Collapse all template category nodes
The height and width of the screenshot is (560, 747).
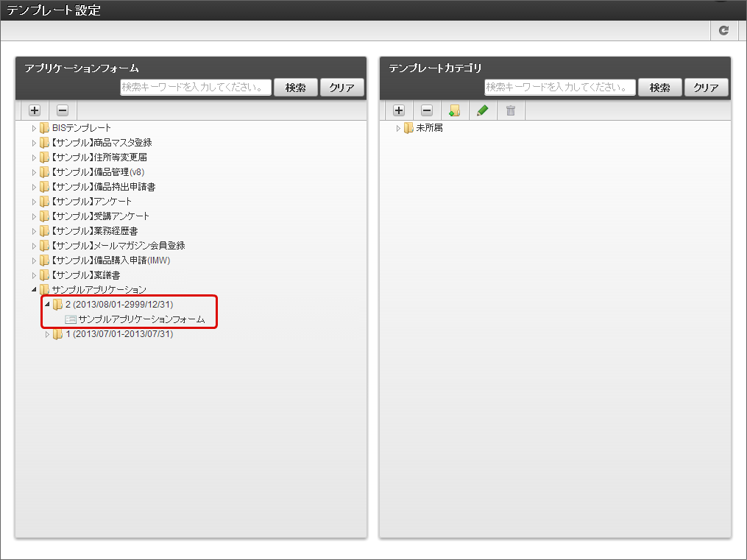point(427,110)
